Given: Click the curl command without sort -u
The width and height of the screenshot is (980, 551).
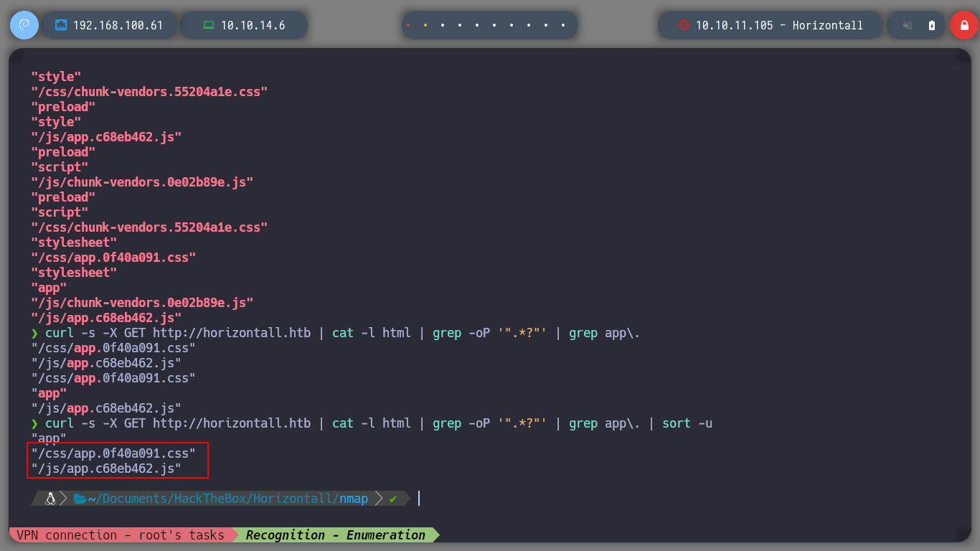Looking at the screenshot, I should (342, 333).
